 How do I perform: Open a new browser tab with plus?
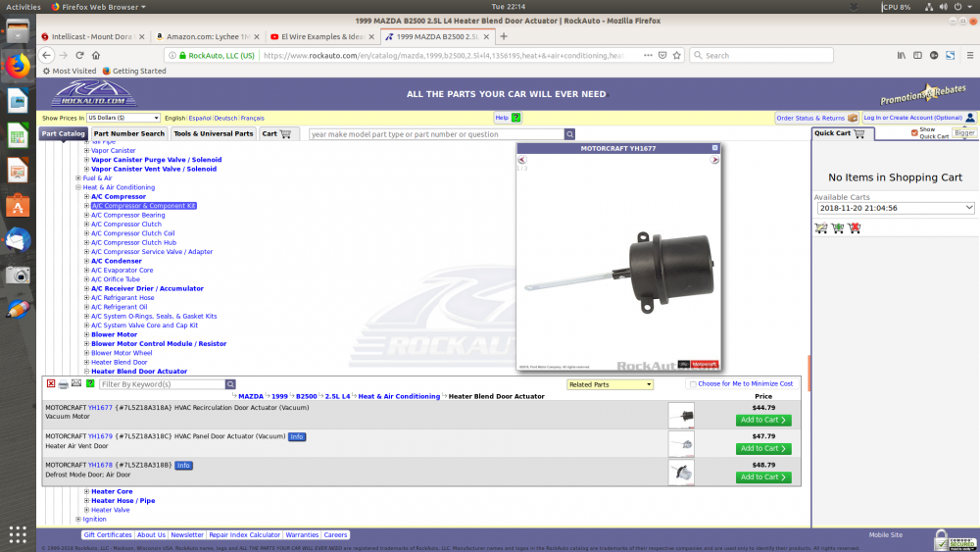pyautogui.click(x=504, y=36)
